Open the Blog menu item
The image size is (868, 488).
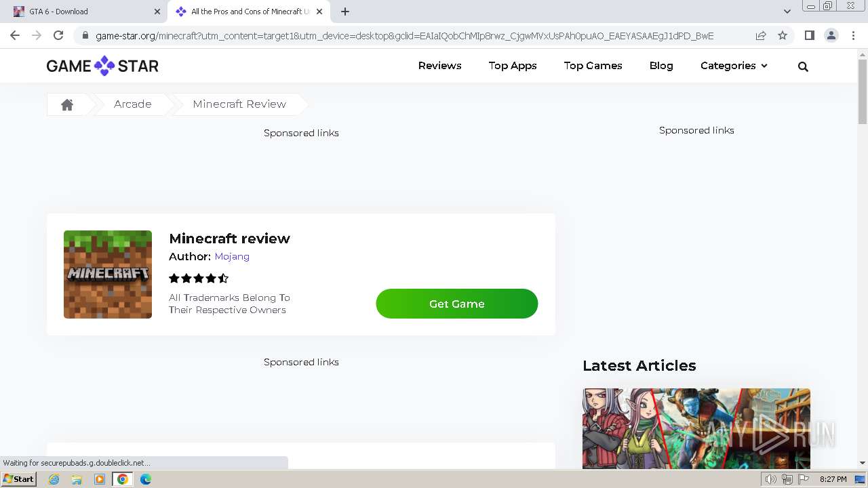(x=661, y=66)
